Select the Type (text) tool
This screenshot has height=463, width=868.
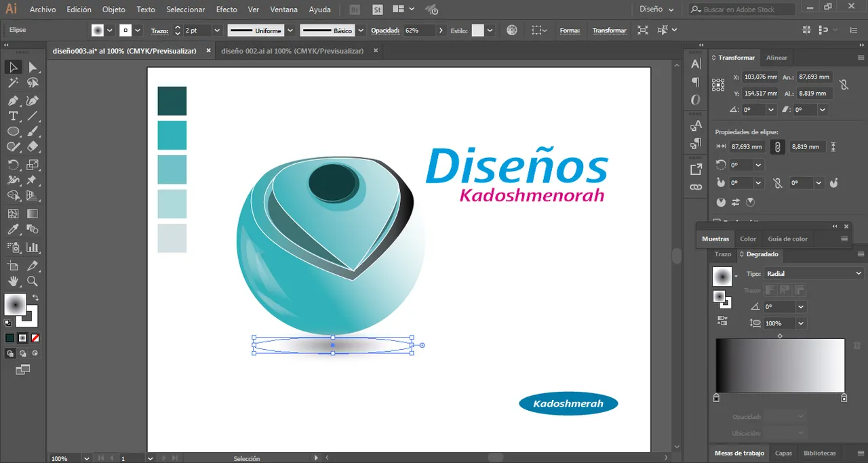tap(13, 116)
